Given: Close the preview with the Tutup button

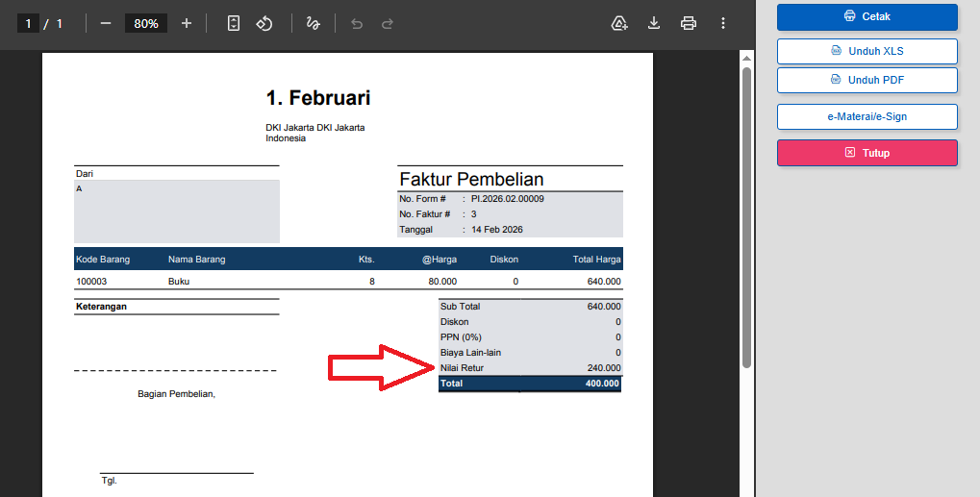Looking at the screenshot, I should point(867,153).
